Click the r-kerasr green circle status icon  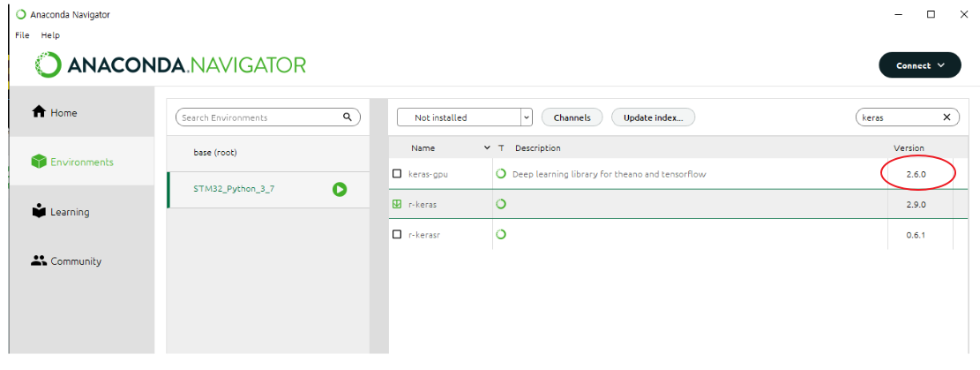pyautogui.click(x=501, y=234)
